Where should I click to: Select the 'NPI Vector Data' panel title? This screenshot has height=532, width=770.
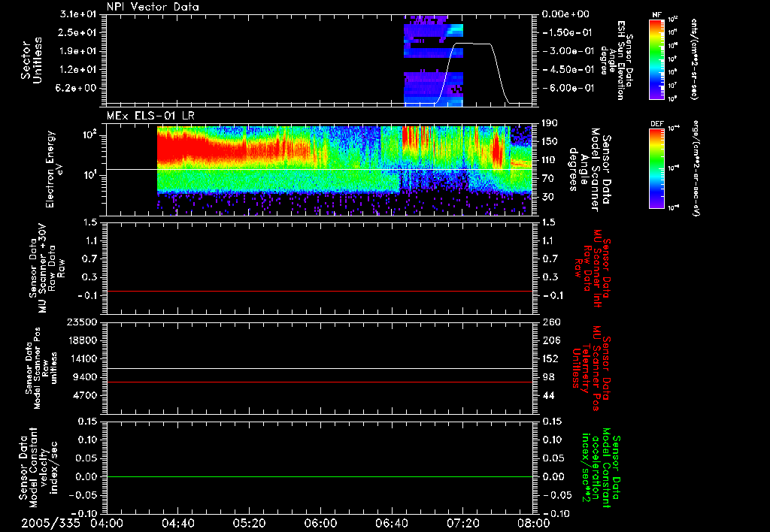click(x=153, y=7)
